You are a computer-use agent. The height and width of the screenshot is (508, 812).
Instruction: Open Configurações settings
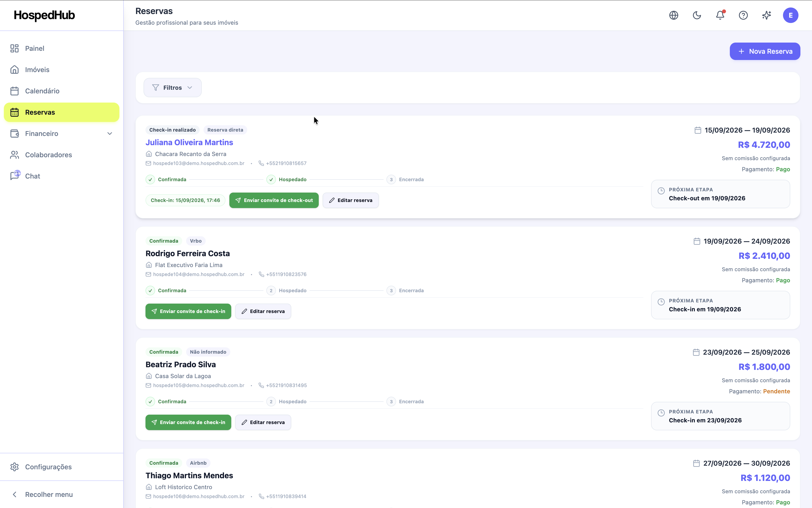pos(61,467)
